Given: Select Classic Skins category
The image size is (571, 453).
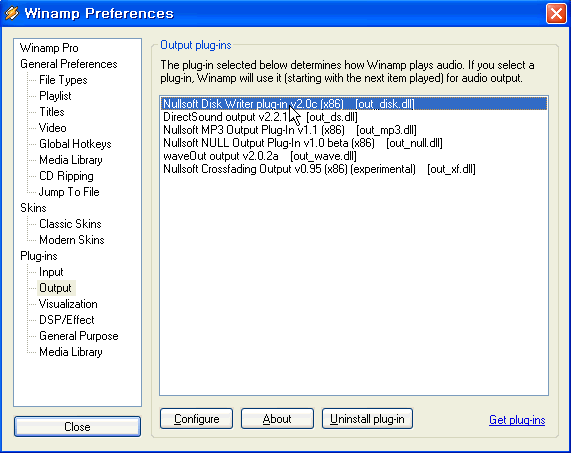Looking at the screenshot, I should click(x=70, y=224).
